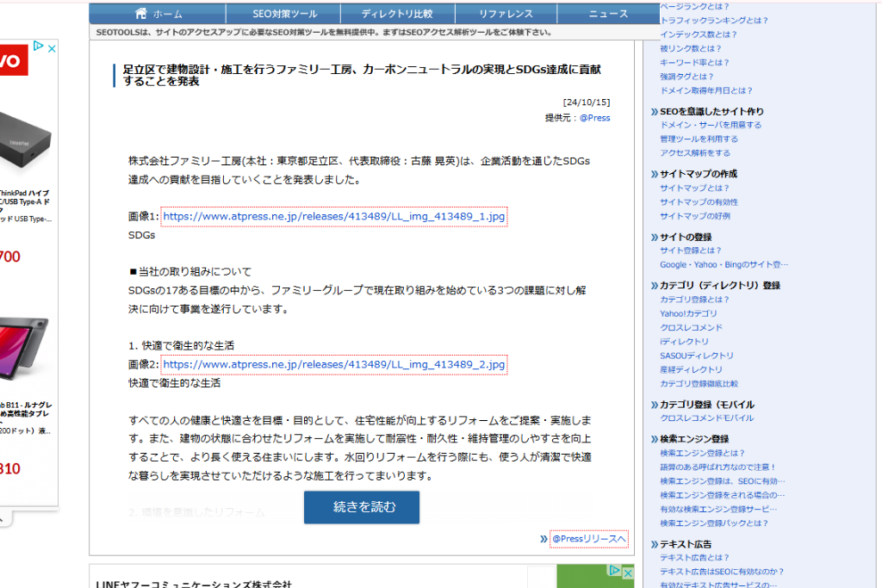Click the 被リンク数とは？ link
Image resolution: width=882 pixels, height=588 pixels.
pos(690,48)
